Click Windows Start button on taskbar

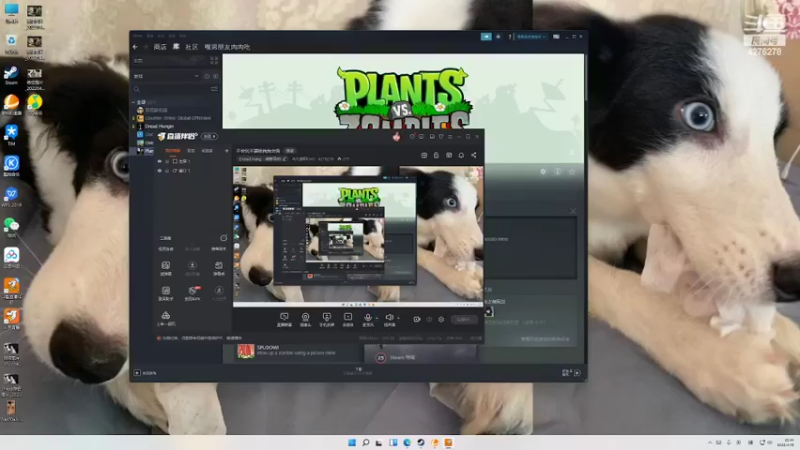click(x=352, y=442)
